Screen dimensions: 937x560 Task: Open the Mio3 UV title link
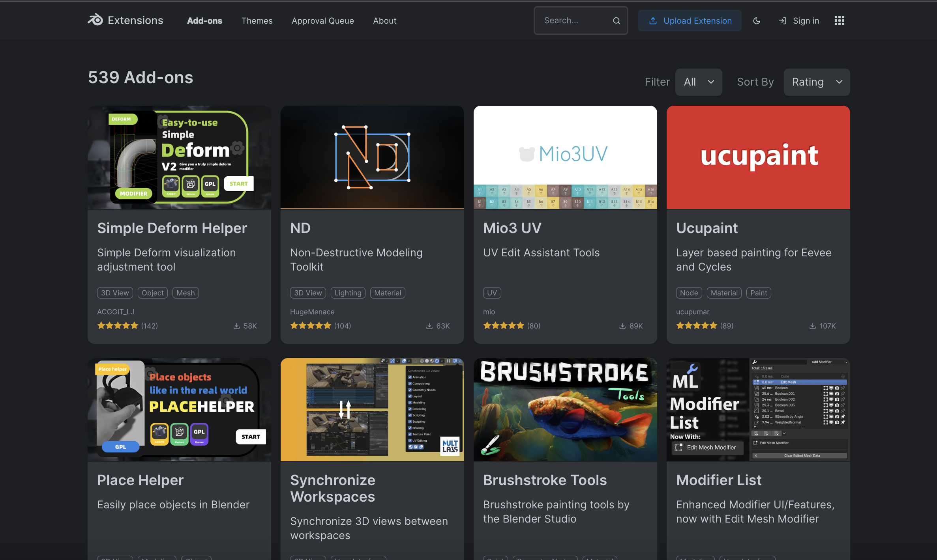512,228
